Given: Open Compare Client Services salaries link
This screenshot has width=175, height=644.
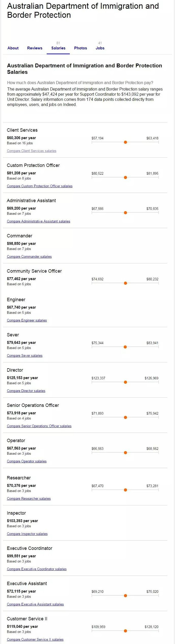Looking at the screenshot, I should click(x=32, y=151).
